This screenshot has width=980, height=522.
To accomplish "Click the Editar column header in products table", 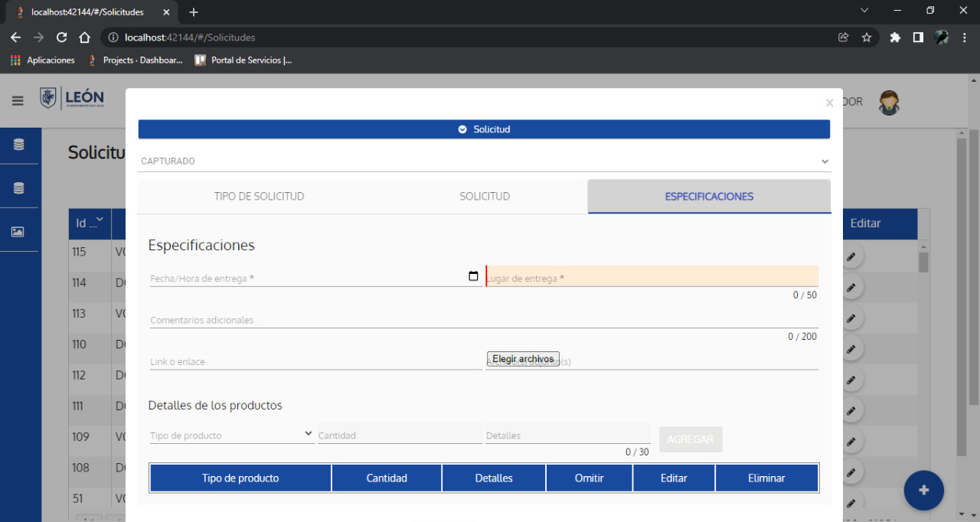I will [x=674, y=478].
